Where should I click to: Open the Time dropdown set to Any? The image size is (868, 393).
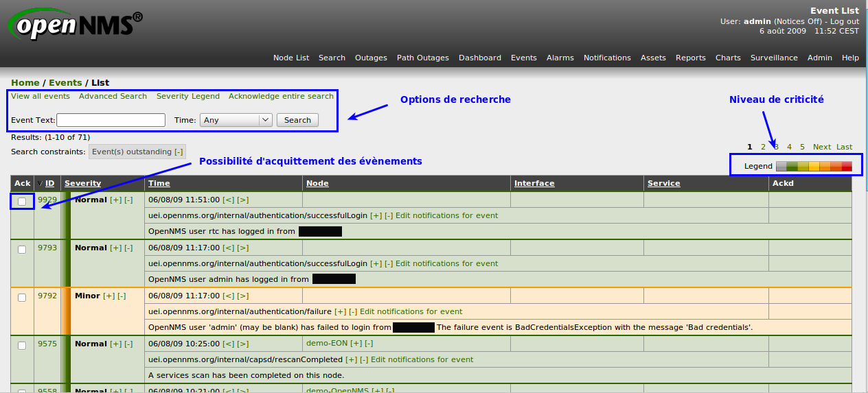tap(236, 120)
